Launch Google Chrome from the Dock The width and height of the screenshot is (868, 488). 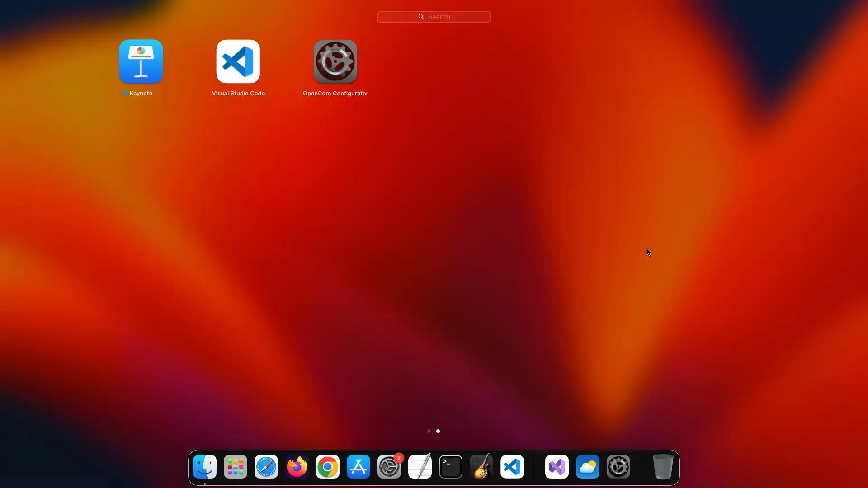328,467
